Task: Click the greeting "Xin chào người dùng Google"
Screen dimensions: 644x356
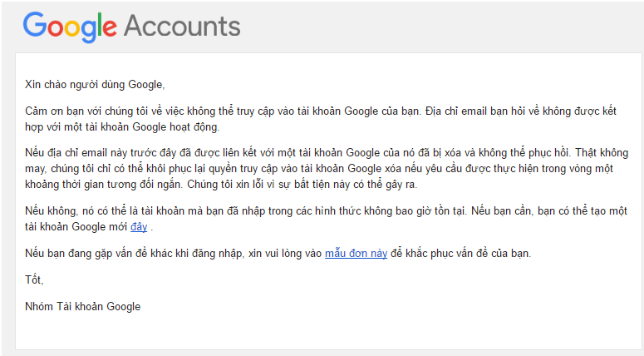Action: coord(96,84)
